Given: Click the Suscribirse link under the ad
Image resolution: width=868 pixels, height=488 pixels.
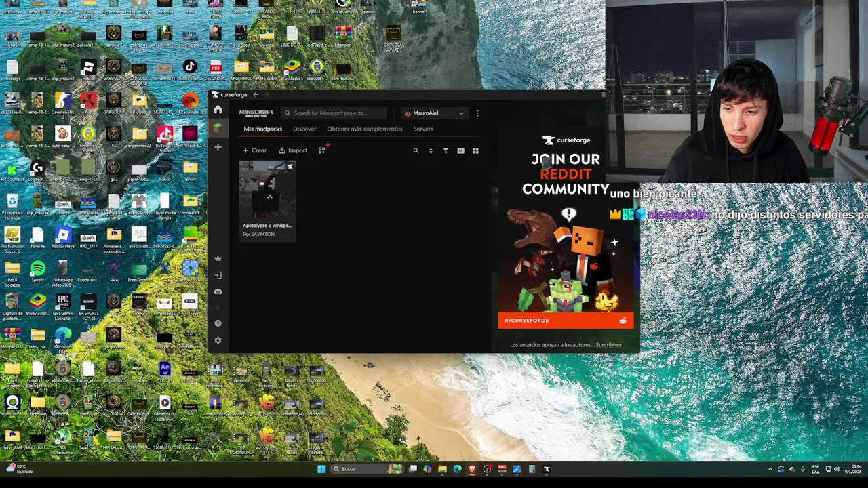Looking at the screenshot, I should (x=608, y=345).
